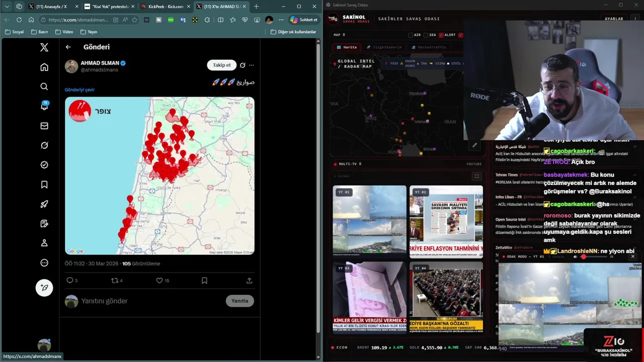The image size is (644, 362).
Task: Open the rocket alert map image
Action: 159,175
